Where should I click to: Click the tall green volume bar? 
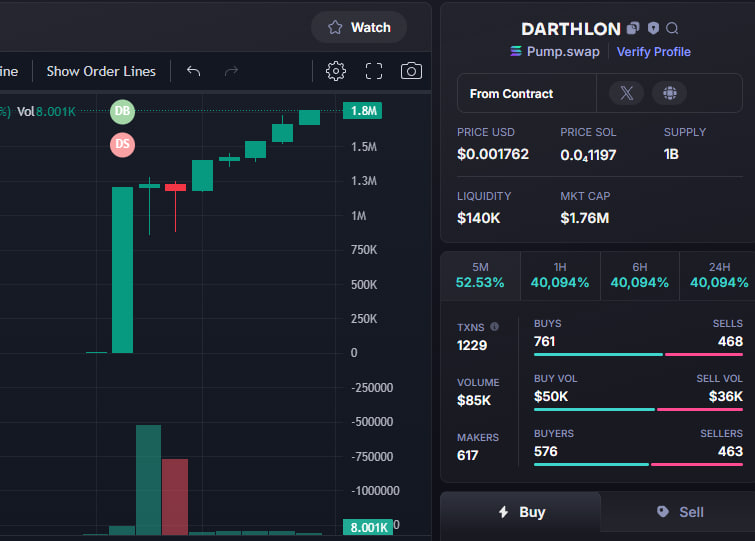[148, 480]
